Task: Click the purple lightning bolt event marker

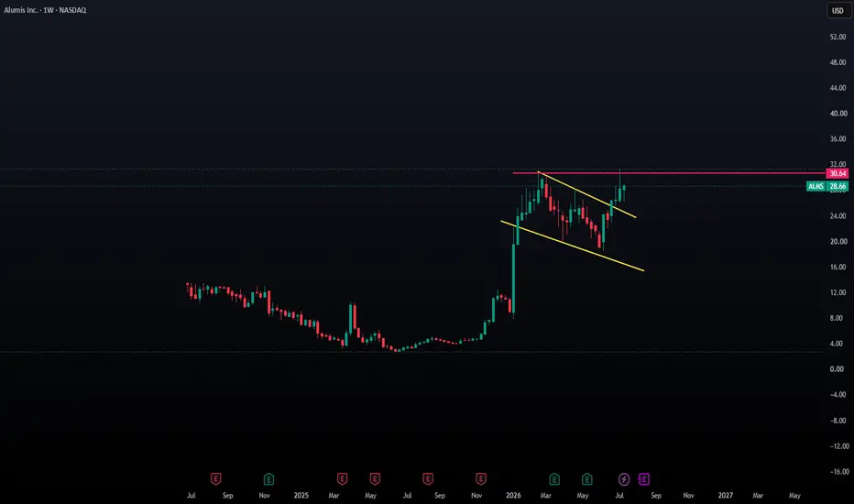Action: point(624,479)
